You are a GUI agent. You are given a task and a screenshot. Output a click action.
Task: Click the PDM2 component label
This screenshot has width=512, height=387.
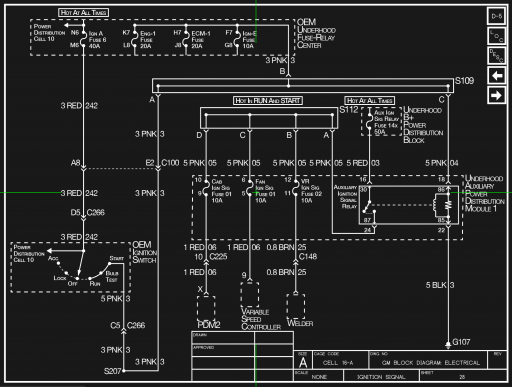point(209,325)
